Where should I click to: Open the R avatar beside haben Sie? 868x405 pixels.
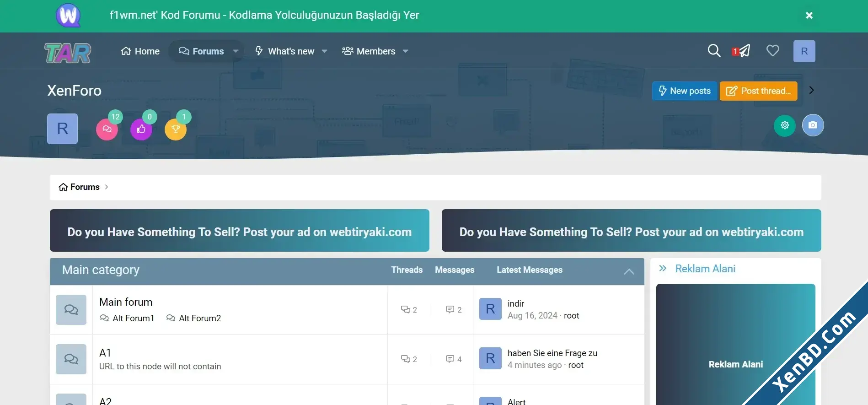(x=490, y=358)
